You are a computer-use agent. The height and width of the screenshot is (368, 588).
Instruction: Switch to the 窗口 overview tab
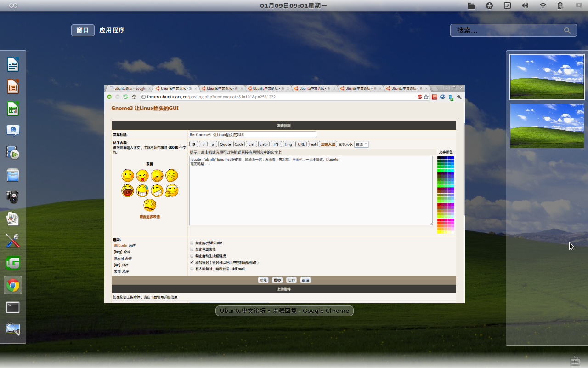click(83, 30)
